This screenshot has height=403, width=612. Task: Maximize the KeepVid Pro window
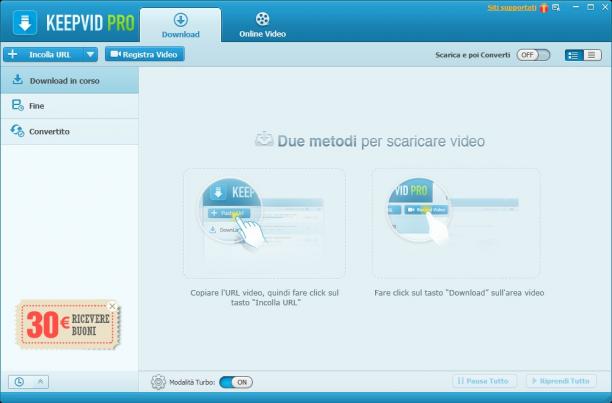(591, 7)
